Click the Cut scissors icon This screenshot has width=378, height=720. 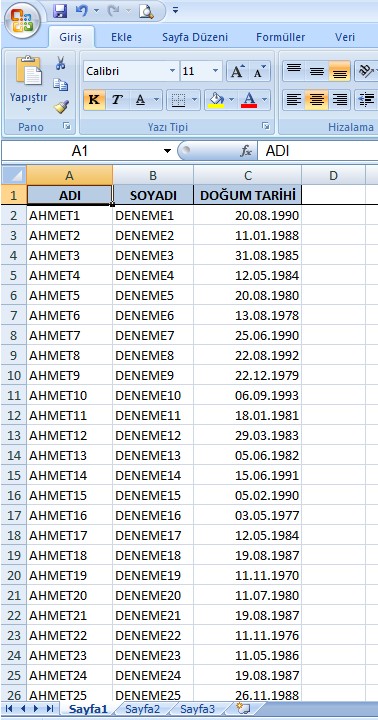(61, 63)
